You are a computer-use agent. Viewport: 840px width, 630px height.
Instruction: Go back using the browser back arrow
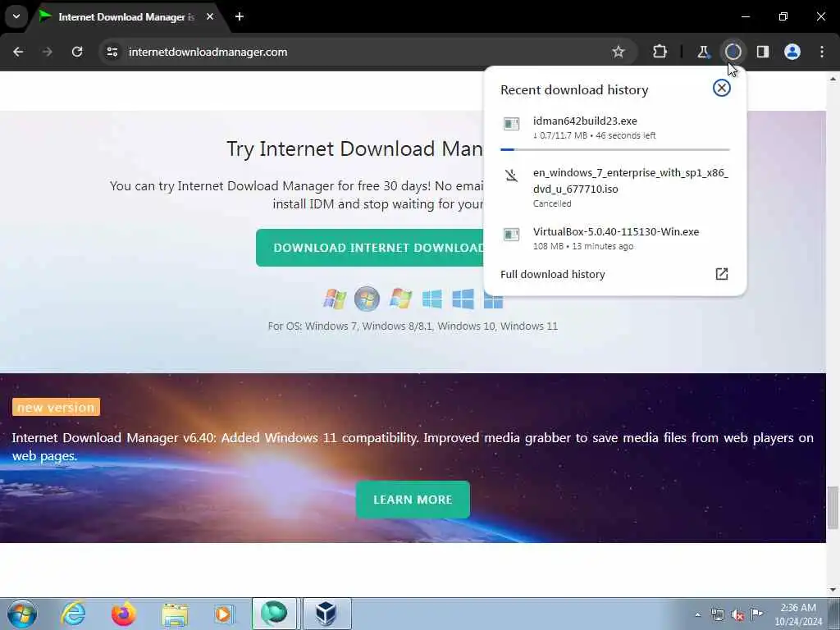click(x=18, y=52)
